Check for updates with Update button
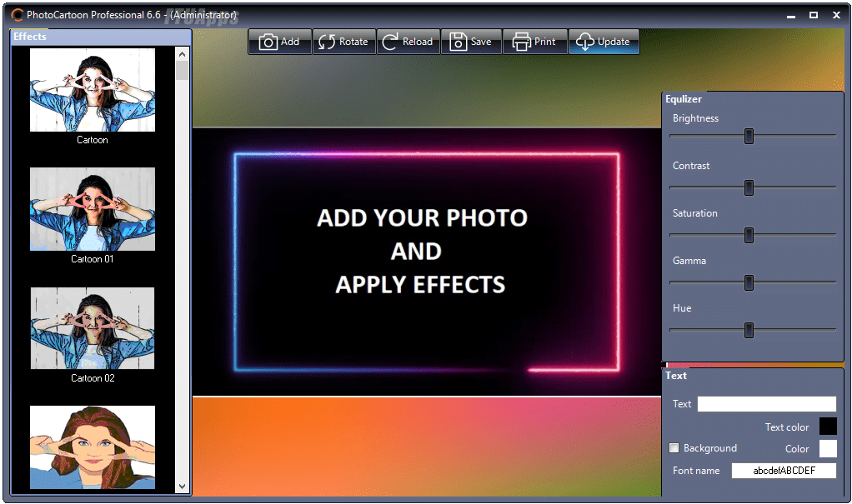Screen dimensions: 852x504 click(604, 42)
